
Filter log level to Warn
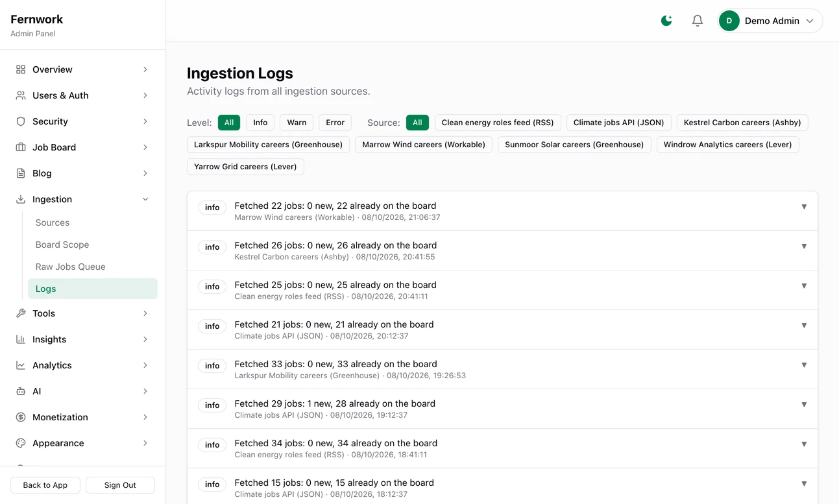297,123
